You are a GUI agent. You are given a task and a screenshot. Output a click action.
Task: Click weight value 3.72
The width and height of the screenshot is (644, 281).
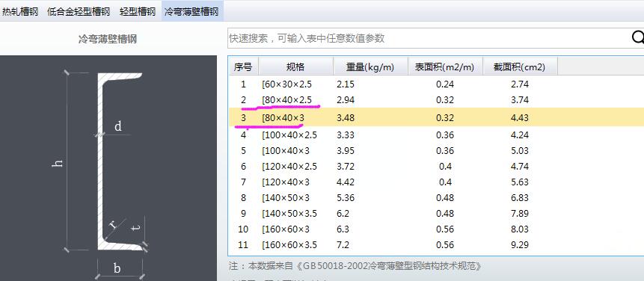346,167
